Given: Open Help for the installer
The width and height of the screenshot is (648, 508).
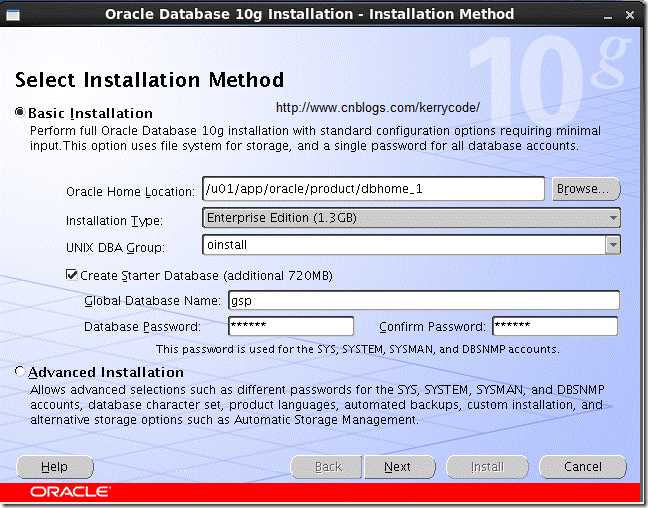Looking at the screenshot, I should point(55,467).
